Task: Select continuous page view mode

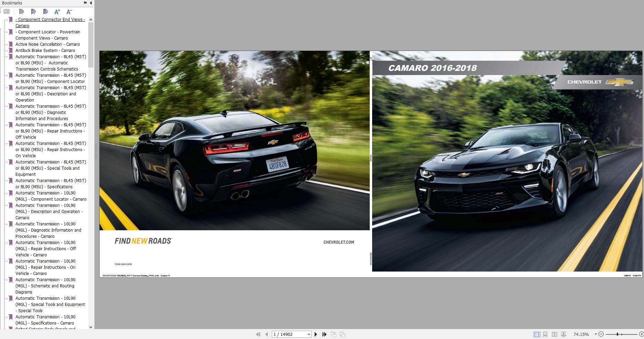Action: tap(545, 334)
